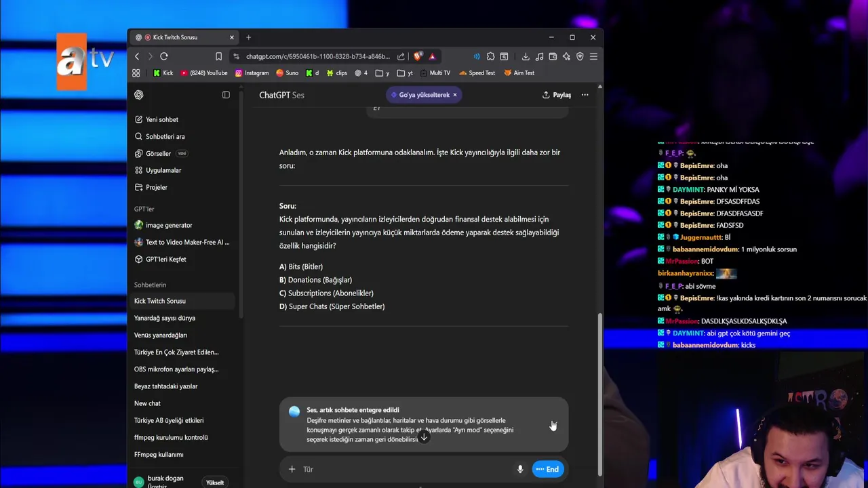
Task: Open Projeler section
Action: [184, 187]
